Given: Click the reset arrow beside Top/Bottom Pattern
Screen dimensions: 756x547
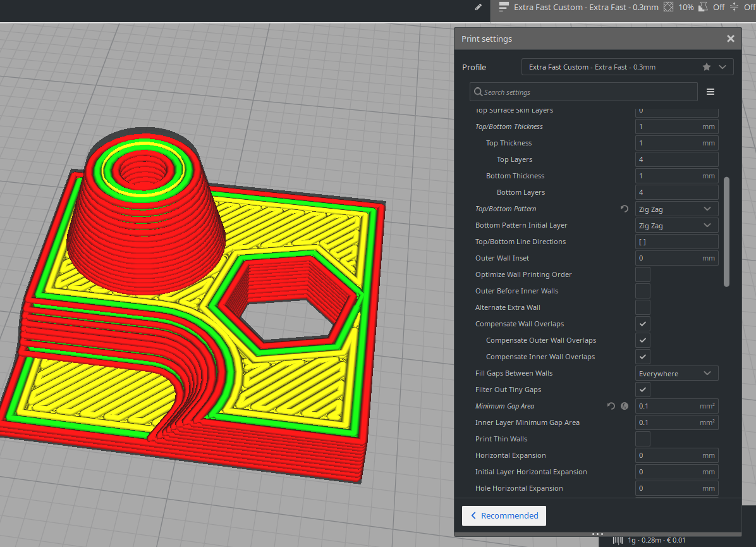Looking at the screenshot, I should click(624, 209).
